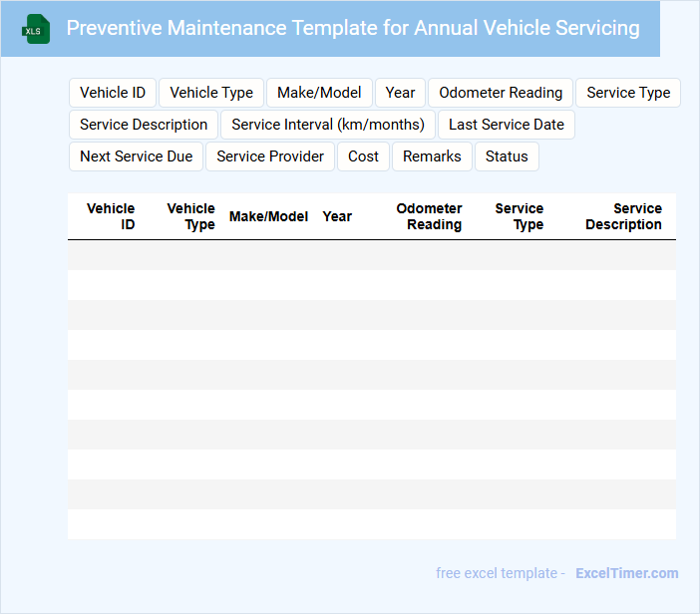
Task: Click the Last Service Date tag
Action: tap(507, 125)
